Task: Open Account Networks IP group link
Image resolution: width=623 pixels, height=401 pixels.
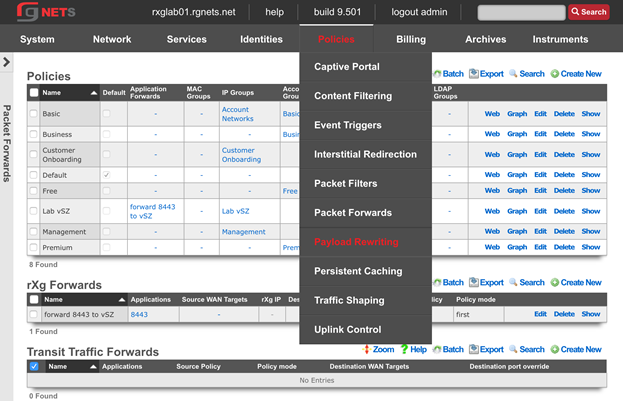Action: click(x=238, y=114)
